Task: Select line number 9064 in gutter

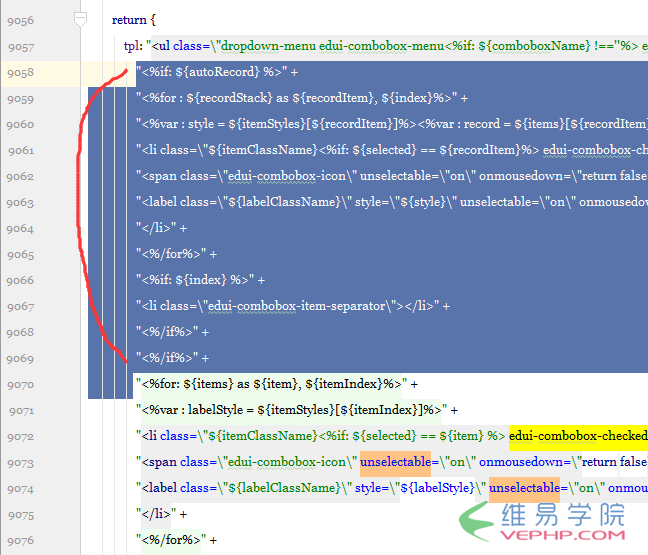Action: pos(21,229)
